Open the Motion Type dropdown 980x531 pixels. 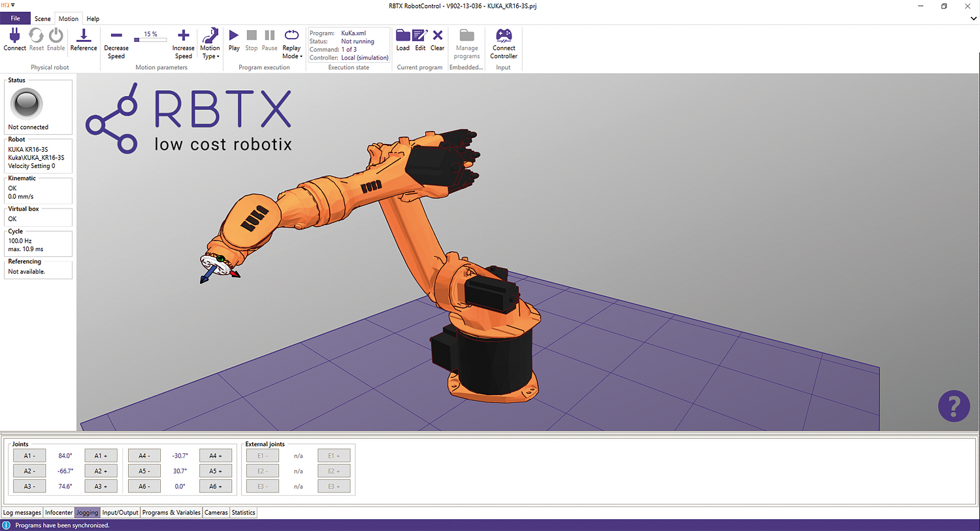pos(210,43)
